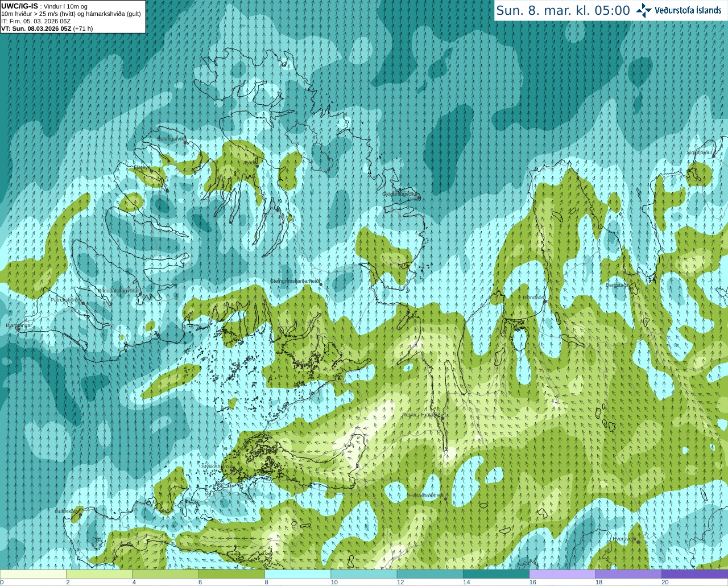Click the Veðurstofa Íslands name text
Screen dimensions: 728x586
click(688, 10)
